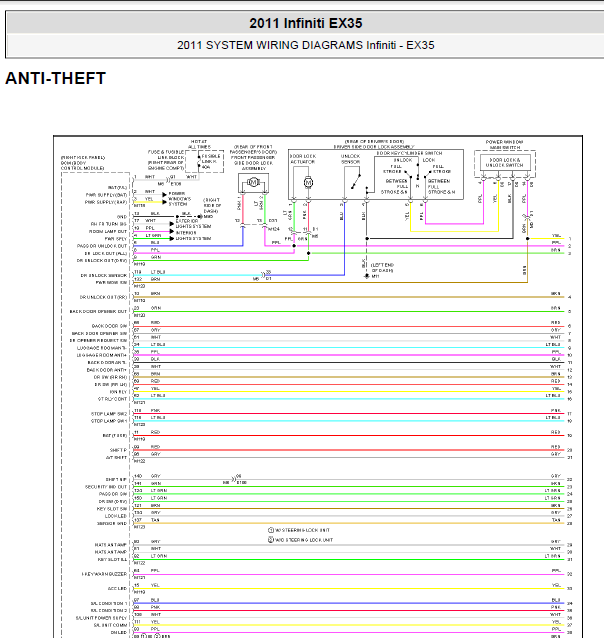604x638 pixels.
Task: Click the 'PWR SUPPLY(RAP)' pin label
Action: click(106, 202)
